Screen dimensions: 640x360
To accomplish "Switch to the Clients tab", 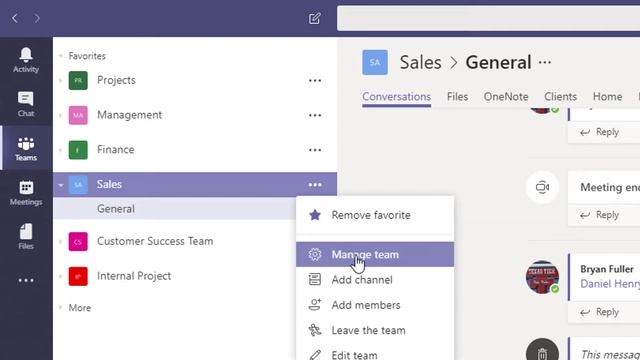I will point(560,97).
